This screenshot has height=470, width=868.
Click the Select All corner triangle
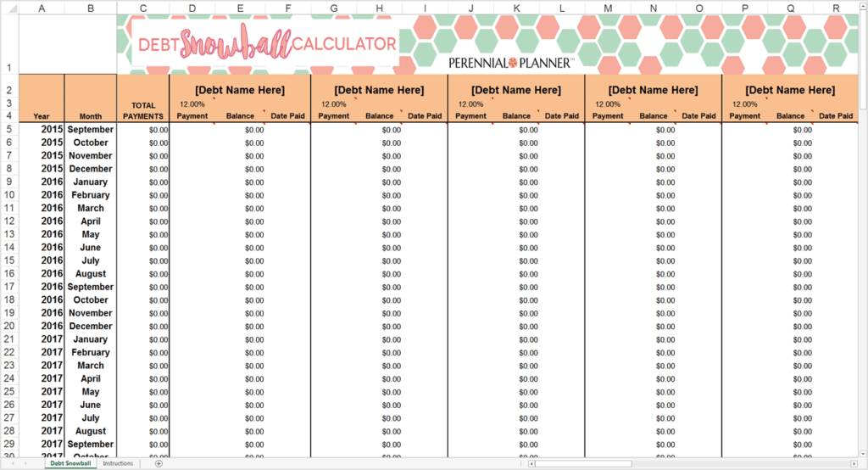[x=10, y=8]
